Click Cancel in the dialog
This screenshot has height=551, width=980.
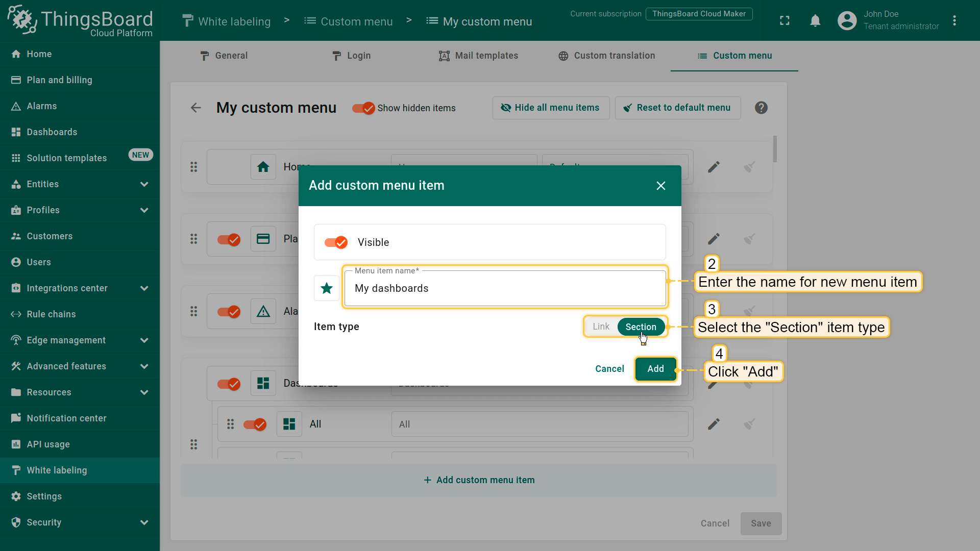[609, 369]
